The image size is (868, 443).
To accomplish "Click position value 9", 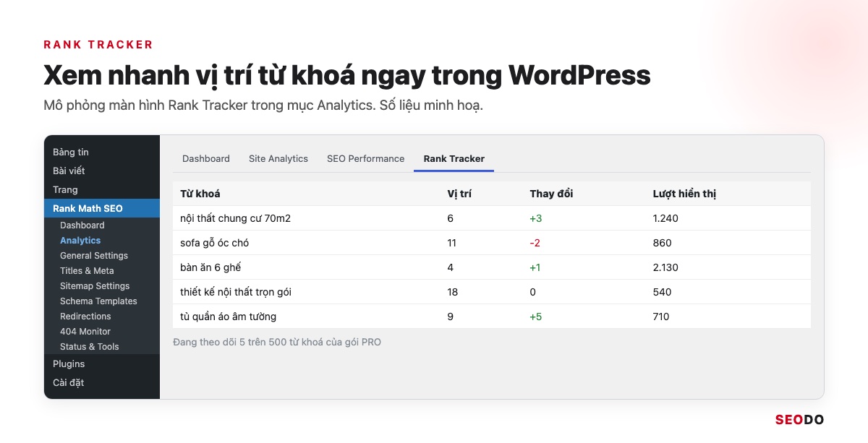I will tap(451, 317).
